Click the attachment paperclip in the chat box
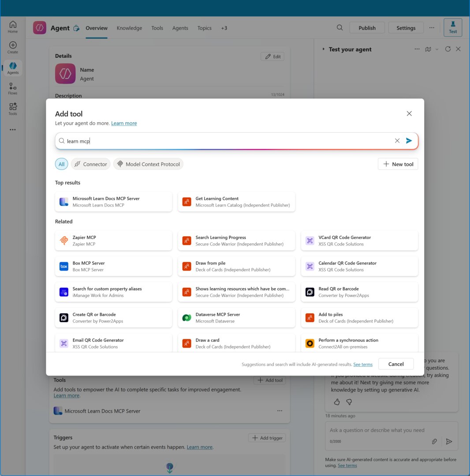Image resolution: width=470 pixels, height=476 pixels. point(434,441)
